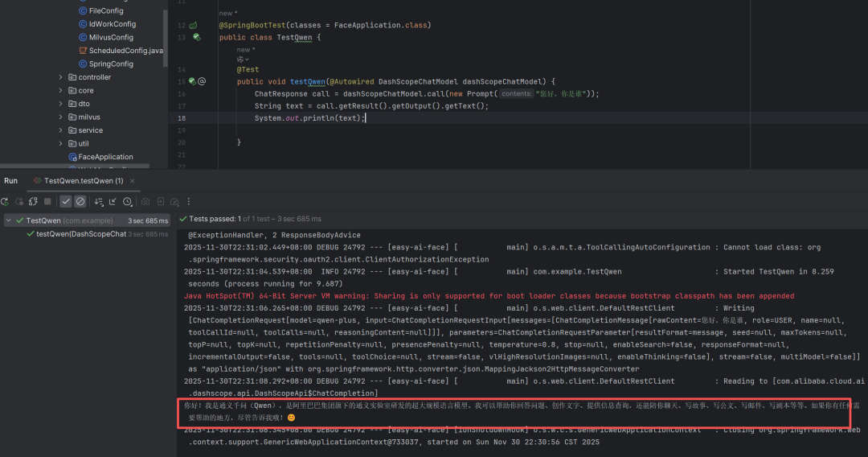Image resolution: width=868 pixels, height=457 pixels.
Task: Click Toggle Auto-Test rerun icon
Action: tap(33, 201)
